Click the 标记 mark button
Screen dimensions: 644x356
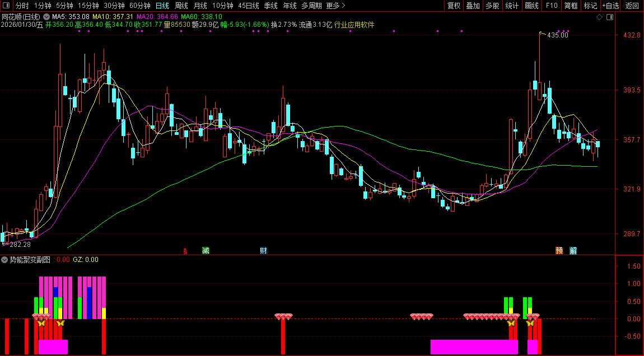click(591, 6)
